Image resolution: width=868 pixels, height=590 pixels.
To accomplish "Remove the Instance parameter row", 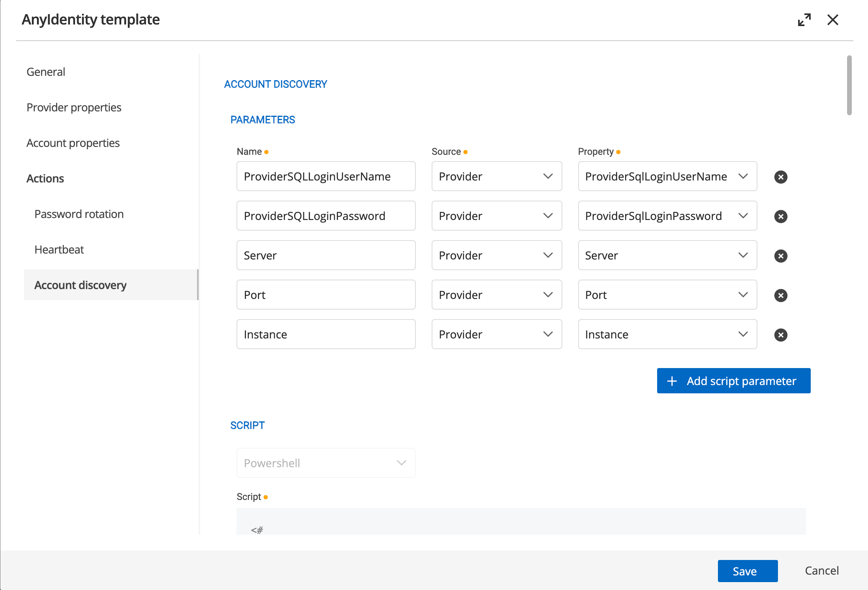I will tap(780, 335).
